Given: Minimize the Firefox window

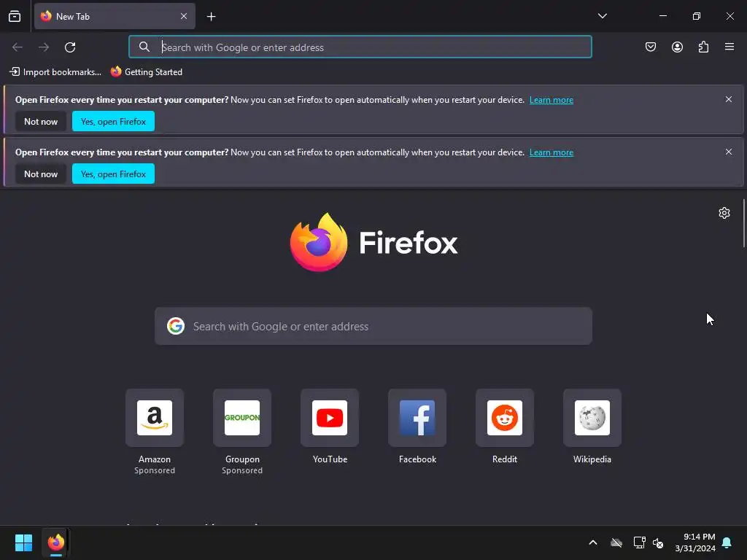Looking at the screenshot, I should [x=662, y=16].
